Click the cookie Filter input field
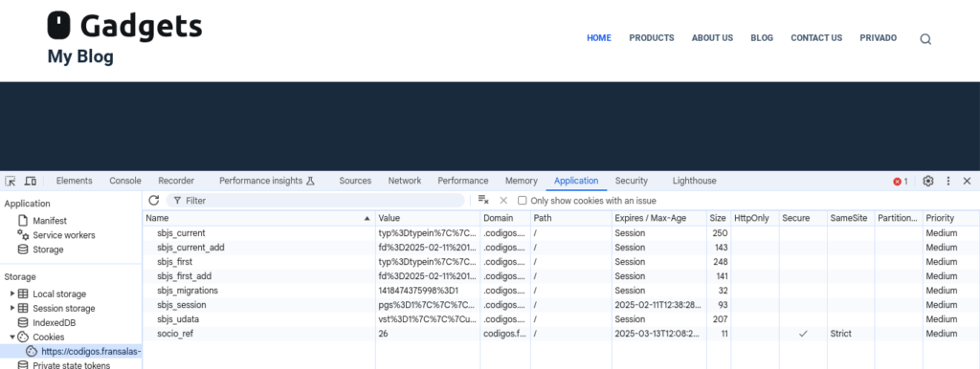 (316, 201)
